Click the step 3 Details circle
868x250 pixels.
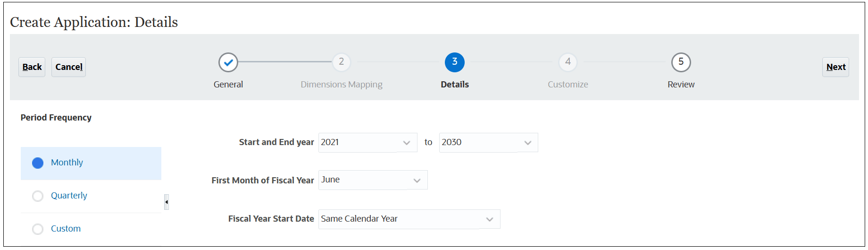pyautogui.click(x=455, y=62)
